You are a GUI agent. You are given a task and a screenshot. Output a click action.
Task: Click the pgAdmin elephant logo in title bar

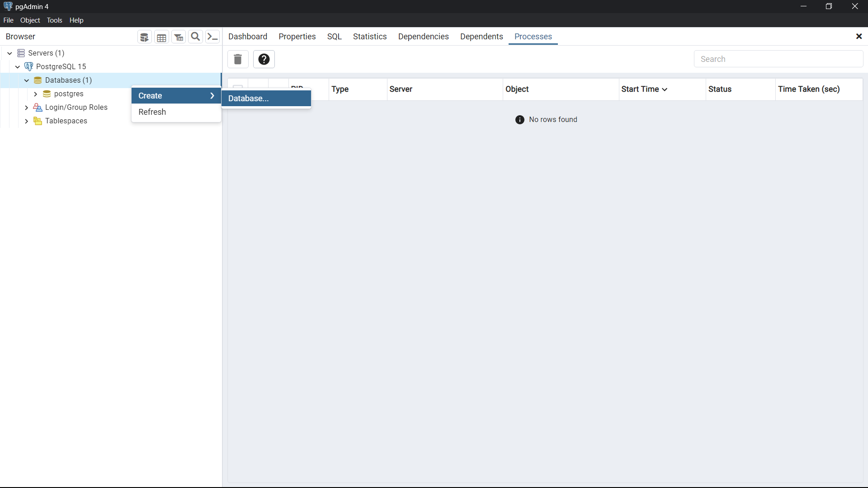8,6
